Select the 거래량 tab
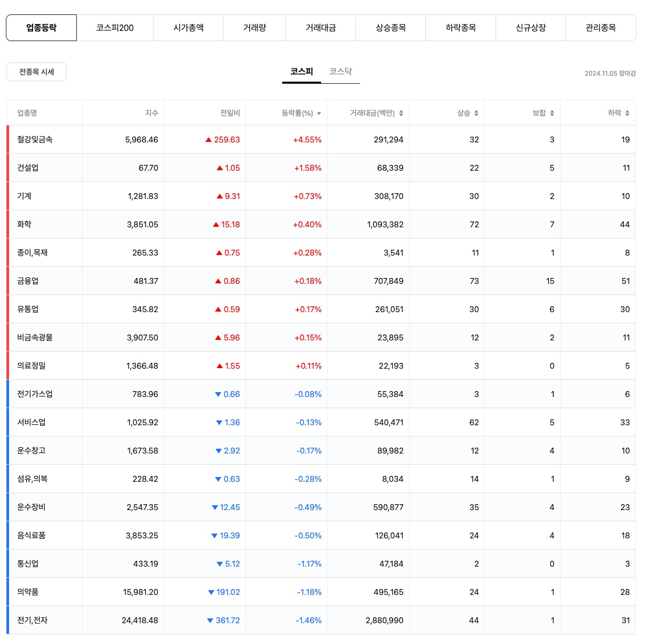Image resolution: width=646 pixels, height=644 pixels. tap(254, 28)
